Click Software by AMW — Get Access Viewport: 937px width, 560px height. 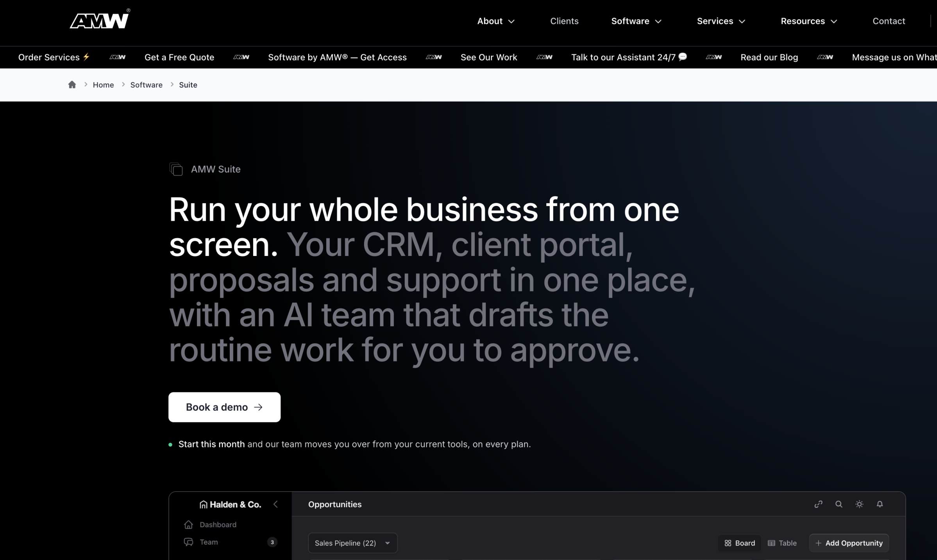[337, 57]
